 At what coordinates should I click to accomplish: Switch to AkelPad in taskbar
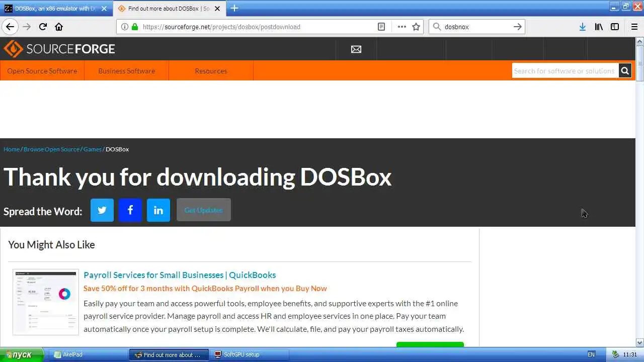pyautogui.click(x=90, y=354)
